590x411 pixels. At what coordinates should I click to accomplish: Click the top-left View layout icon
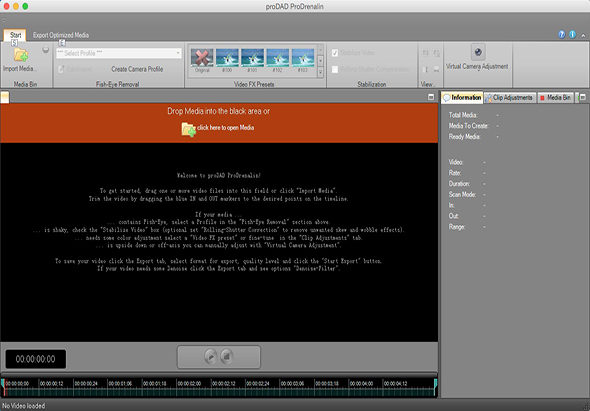click(x=426, y=53)
